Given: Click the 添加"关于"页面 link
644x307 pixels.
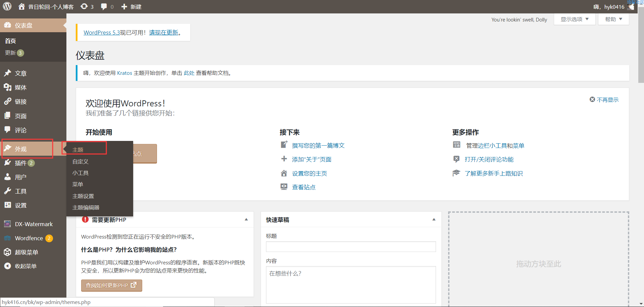Looking at the screenshot, I should [312, 159].
